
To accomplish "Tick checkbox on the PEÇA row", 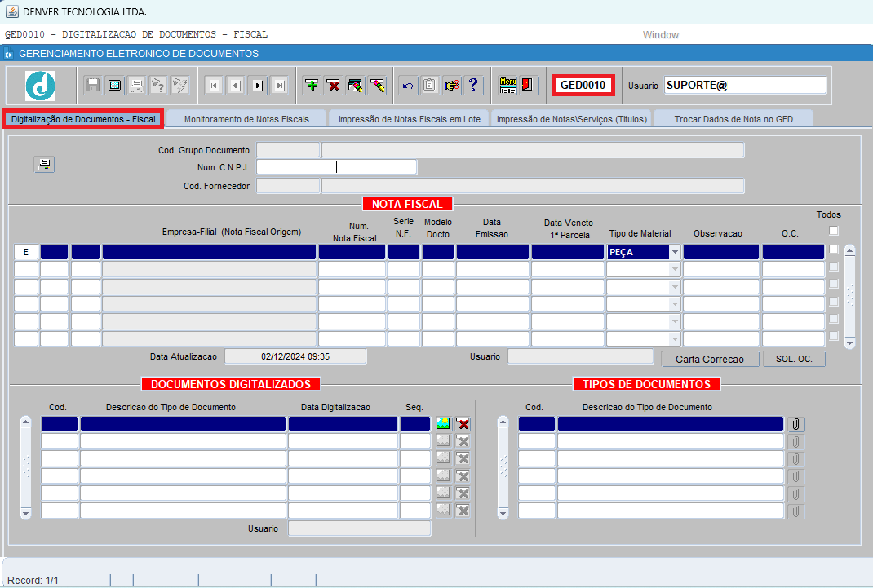I will (834, 250).
